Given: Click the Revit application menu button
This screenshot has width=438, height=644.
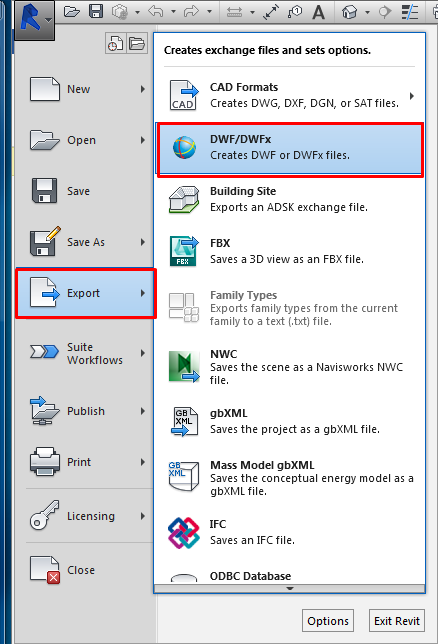Looking at the screenshot, I should click(35, 20).
